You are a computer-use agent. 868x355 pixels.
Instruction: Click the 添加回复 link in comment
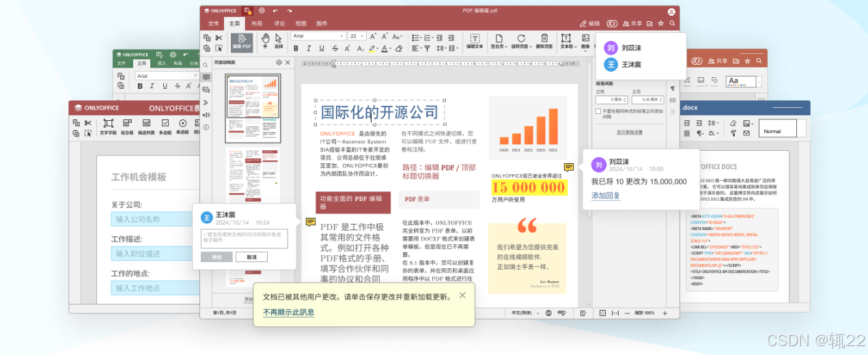pos(606,196)
